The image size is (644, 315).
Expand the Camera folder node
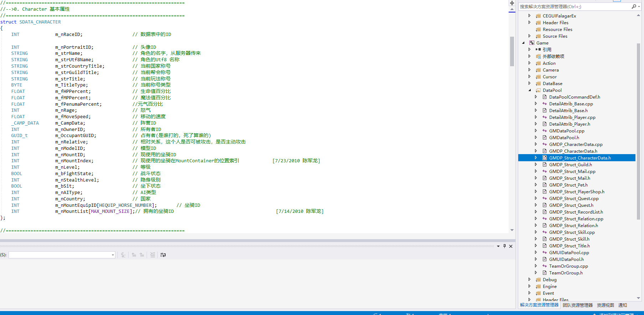(x=530, y=70)
